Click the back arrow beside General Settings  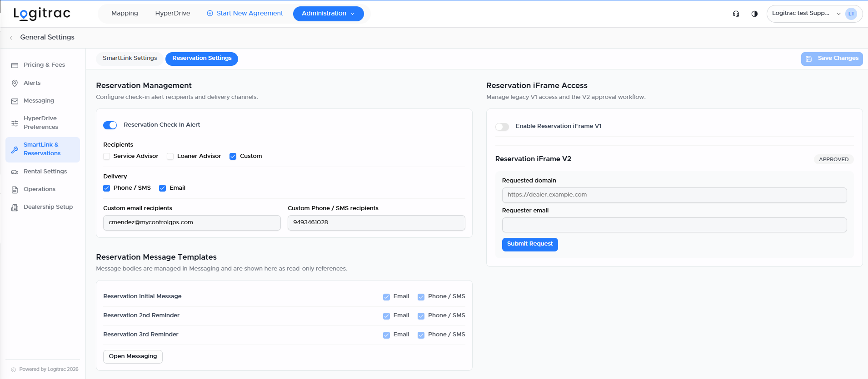(11, 38)
